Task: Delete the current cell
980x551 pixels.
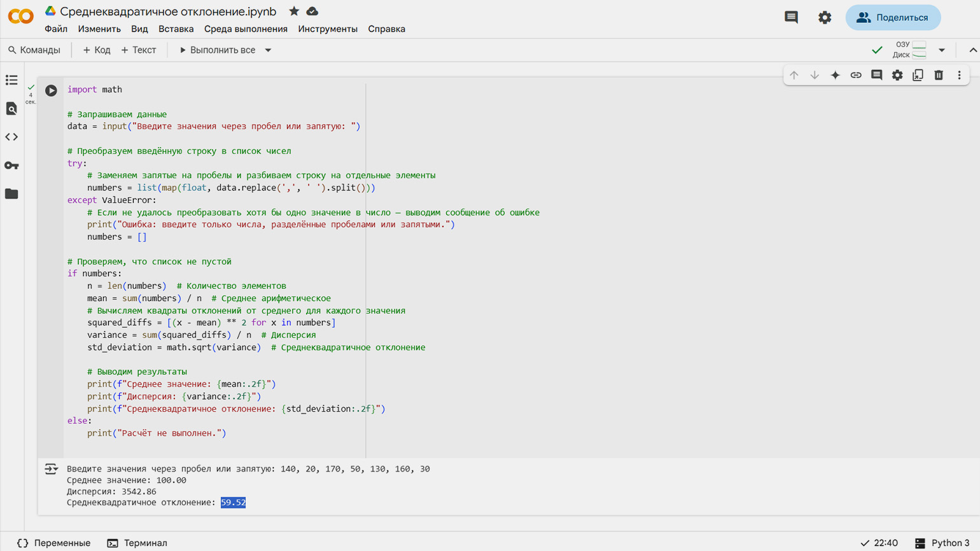Action: pos(939,75)
